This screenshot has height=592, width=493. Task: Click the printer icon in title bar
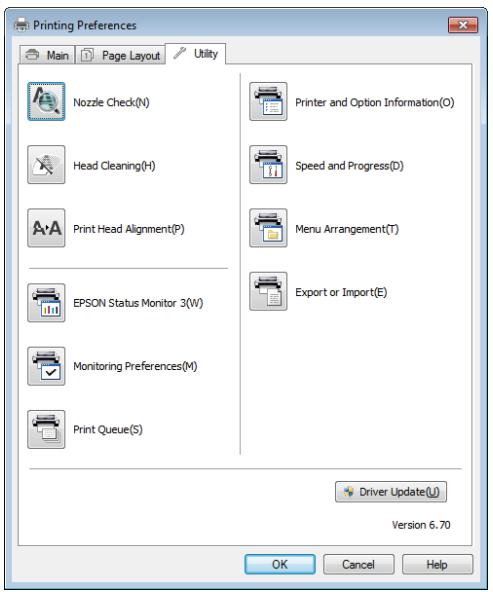(21, 25)
